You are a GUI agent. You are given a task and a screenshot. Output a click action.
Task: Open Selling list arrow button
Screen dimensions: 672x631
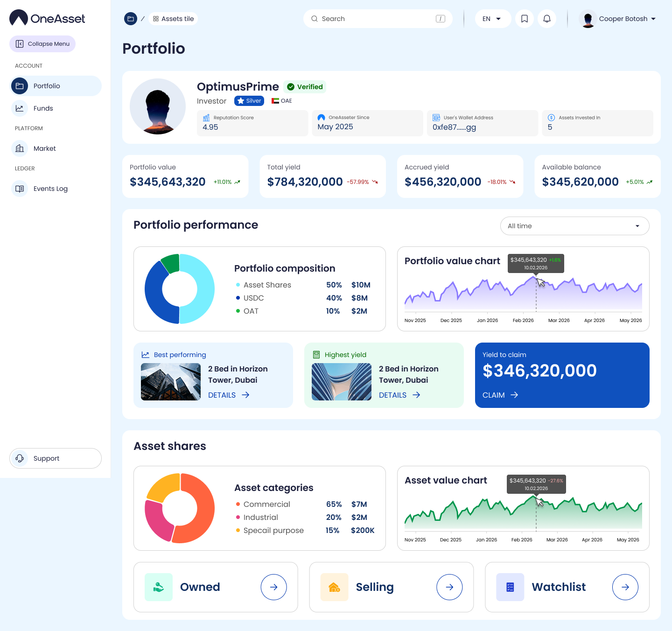click(x=449, y=587)
